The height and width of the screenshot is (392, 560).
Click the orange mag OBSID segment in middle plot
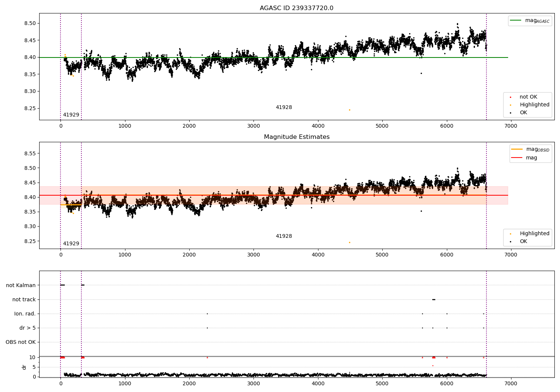click(71, 205)
